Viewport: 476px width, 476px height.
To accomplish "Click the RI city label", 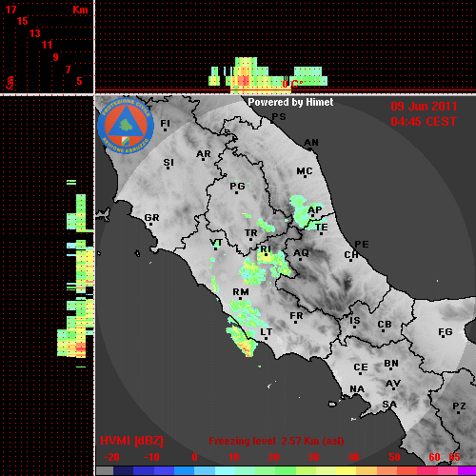I will pos(266,249).
